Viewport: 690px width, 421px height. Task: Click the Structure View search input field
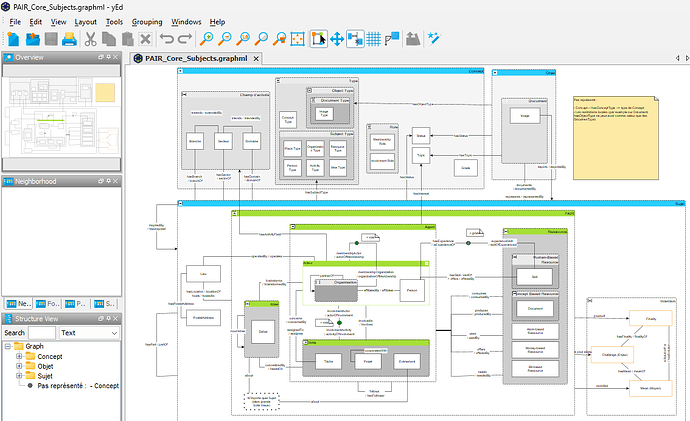42,333
